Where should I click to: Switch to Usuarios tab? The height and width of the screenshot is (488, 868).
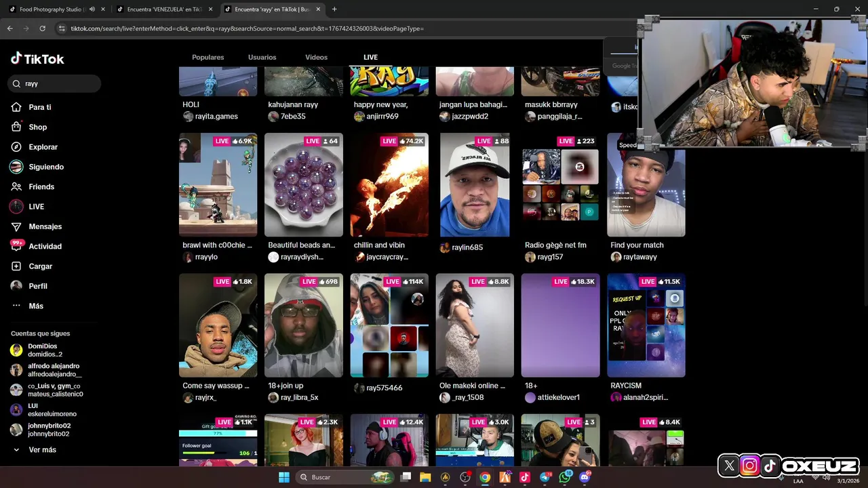click(x=262, y=57)
